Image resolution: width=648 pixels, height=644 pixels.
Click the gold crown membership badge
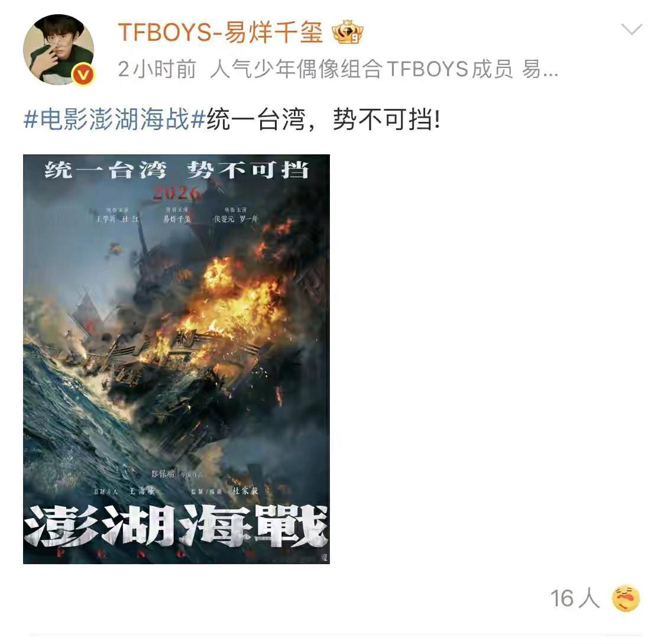348,32
